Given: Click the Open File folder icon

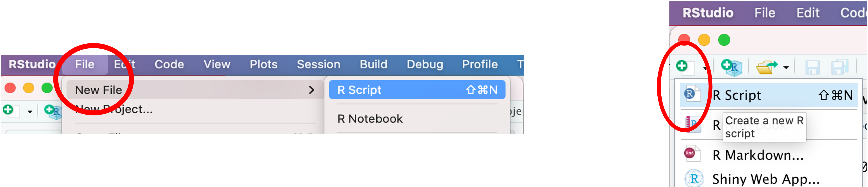Looking at the screenshot, I should click(x=767, y=67).
